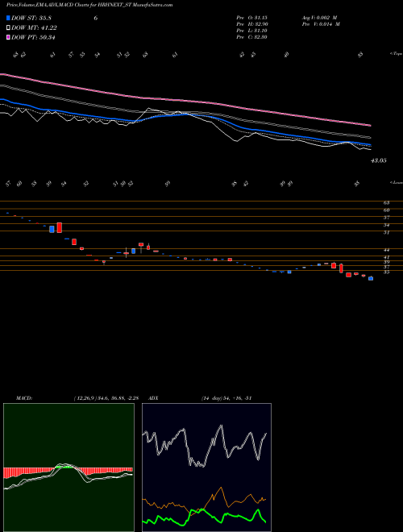This screenshot has height=532, width=403.
Task: Click the MACD panel title
Action: [x=24, y=398]
